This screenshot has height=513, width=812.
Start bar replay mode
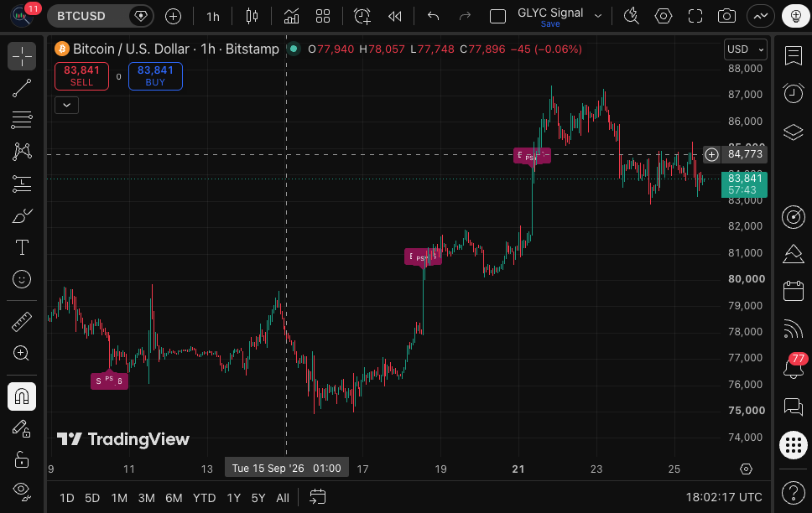pyautogui.click(x=394, y=17)
